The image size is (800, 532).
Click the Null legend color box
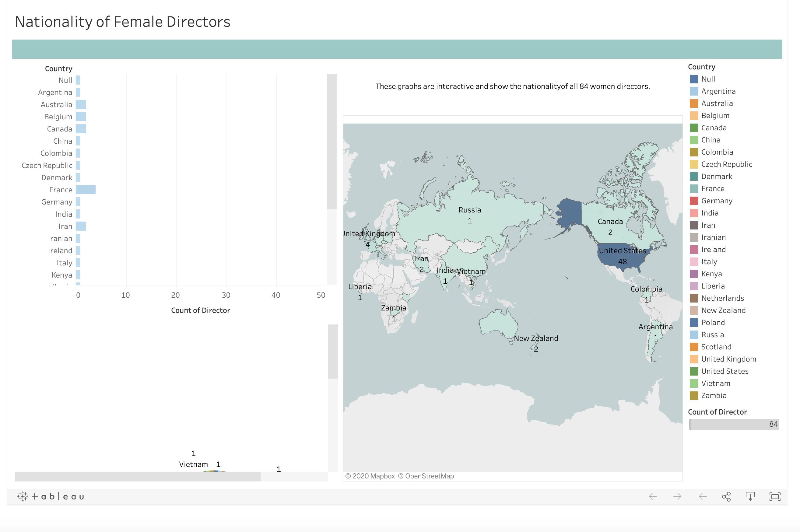click(694, 79)
